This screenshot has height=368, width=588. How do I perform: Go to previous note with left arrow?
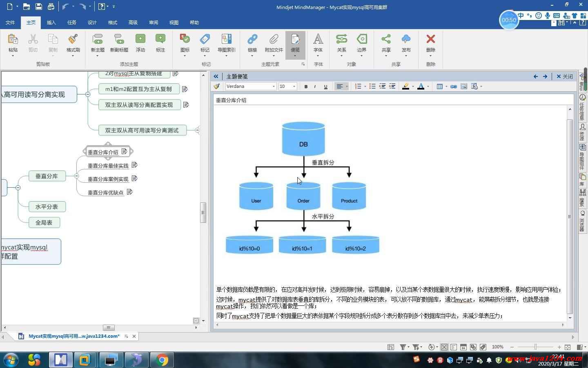(x=536, y=76)
